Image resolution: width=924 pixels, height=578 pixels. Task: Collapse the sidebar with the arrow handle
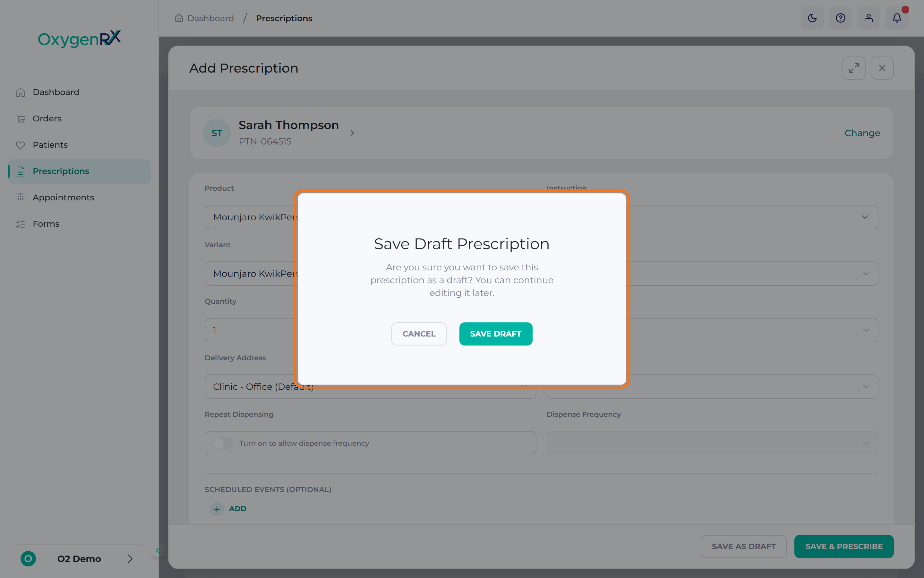tap(157, 550)
